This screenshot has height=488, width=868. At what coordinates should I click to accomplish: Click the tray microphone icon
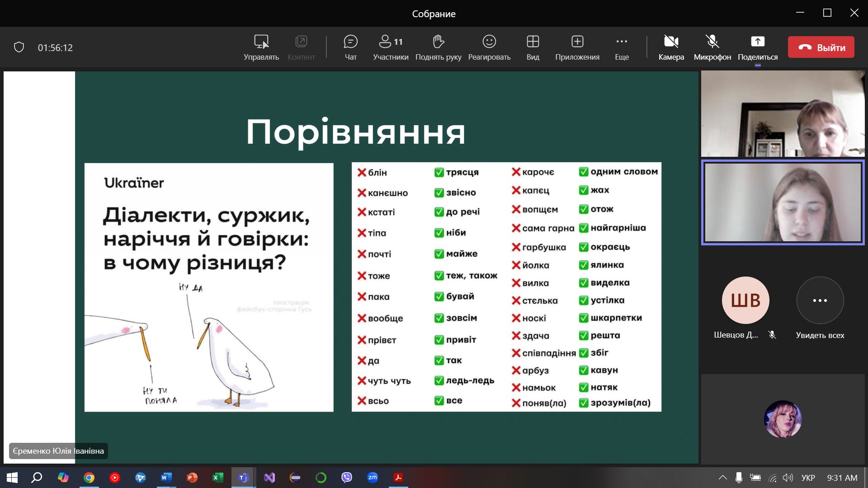coord(739,478)
